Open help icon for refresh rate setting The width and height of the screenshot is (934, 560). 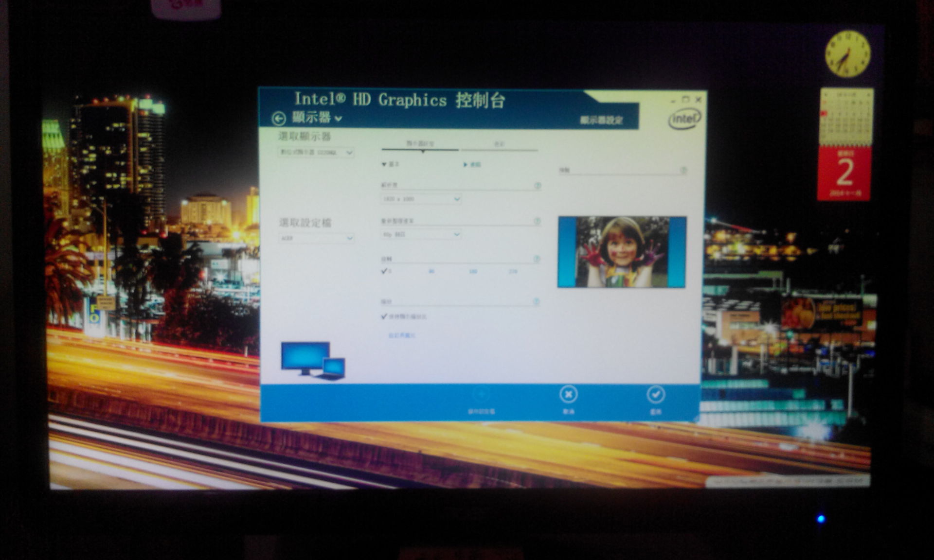click(x=537, y=221)
